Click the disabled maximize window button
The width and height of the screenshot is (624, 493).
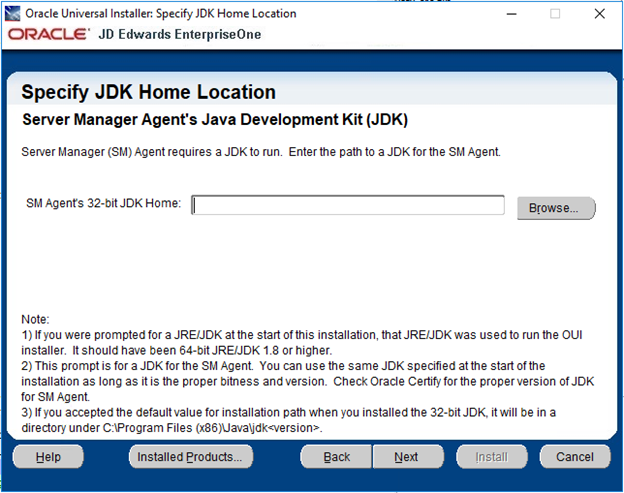click(x=555, y=14)
